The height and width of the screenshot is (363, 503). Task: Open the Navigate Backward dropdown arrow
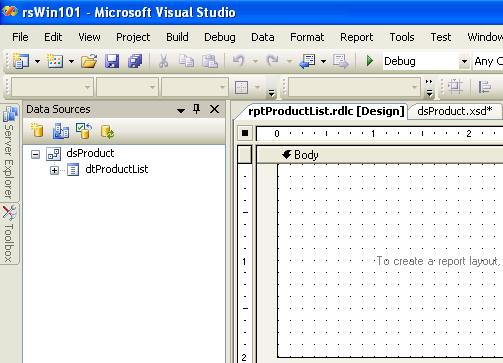(x=323, y=61)
